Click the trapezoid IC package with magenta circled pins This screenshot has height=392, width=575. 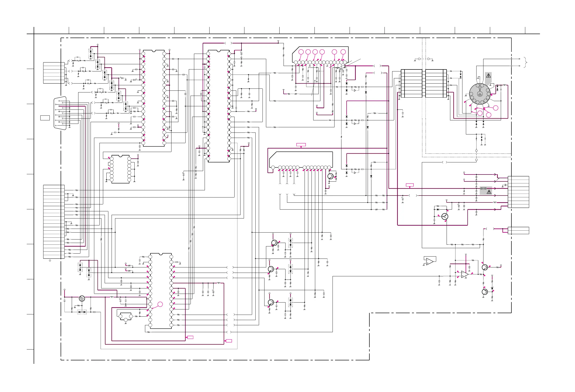coord(320,55)
